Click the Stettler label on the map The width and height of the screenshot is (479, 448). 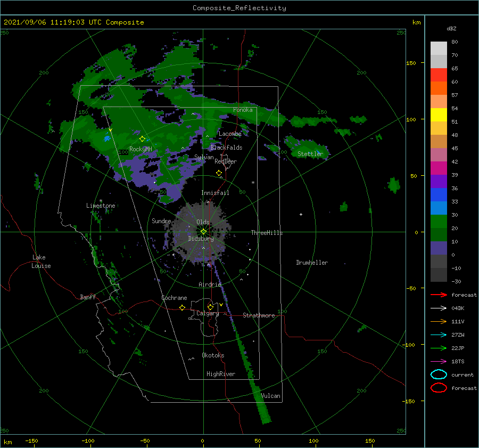click(x=310, y=154)
